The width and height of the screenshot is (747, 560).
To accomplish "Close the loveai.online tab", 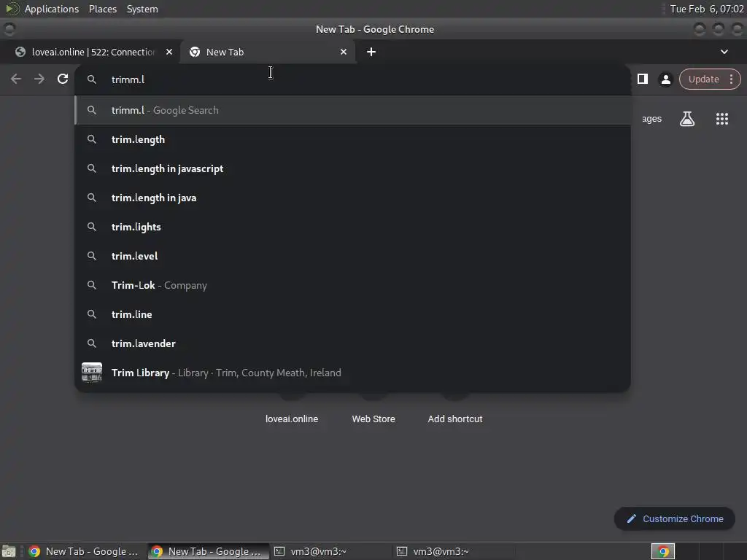I will tap(169, 52).
